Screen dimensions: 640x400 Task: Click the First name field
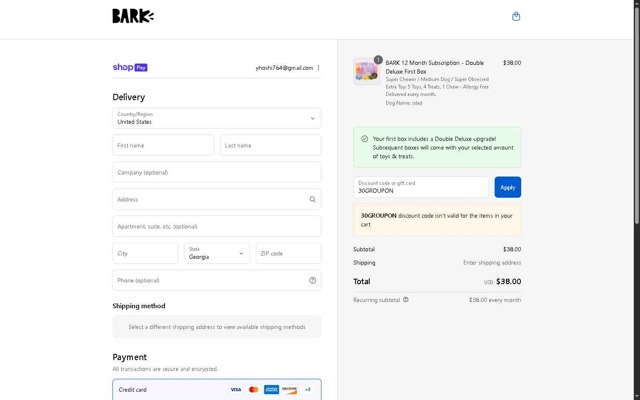coord(163,145)
